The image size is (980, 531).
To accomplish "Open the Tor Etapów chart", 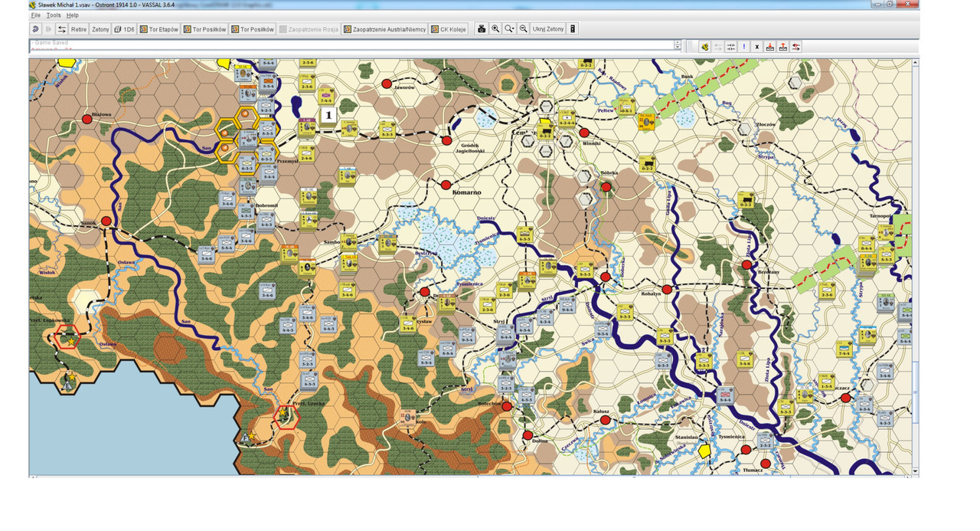I will 159,29.
